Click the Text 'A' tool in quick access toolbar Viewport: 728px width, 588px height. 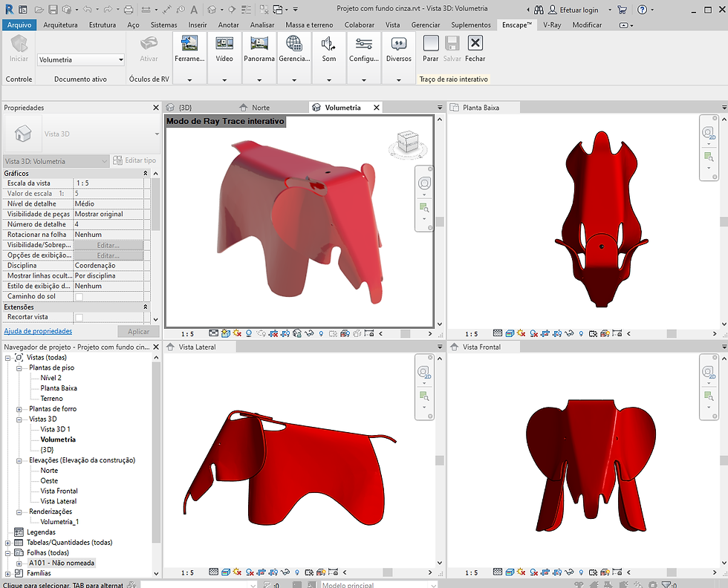[194, 10]
